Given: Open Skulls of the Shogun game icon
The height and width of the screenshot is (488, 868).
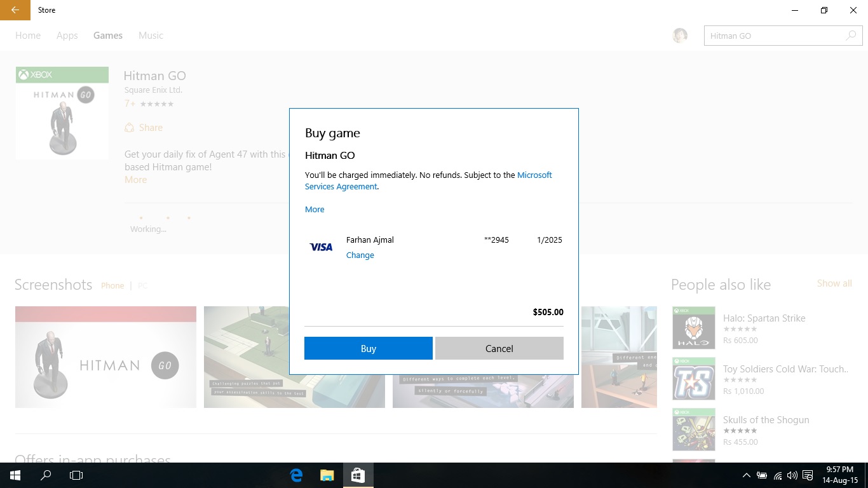Looking at the screenshot, I should tap(694, 430).
